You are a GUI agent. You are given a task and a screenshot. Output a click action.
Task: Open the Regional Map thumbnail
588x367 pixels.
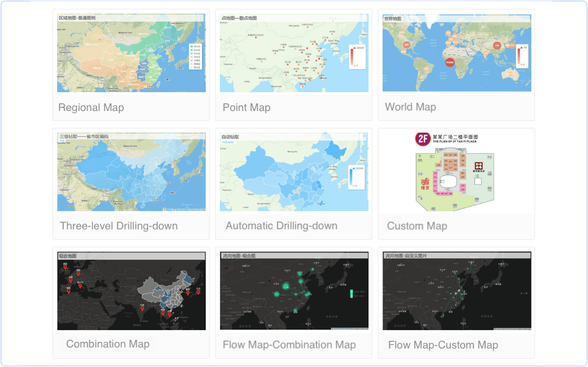(131, 53)
